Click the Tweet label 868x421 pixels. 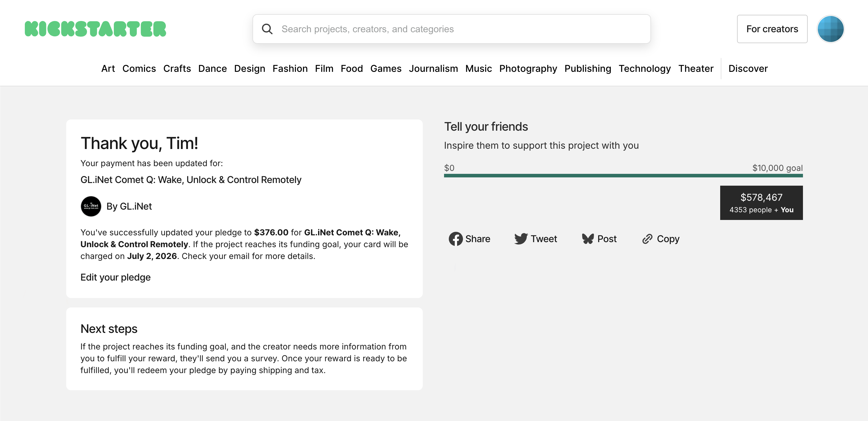[544, 239]
